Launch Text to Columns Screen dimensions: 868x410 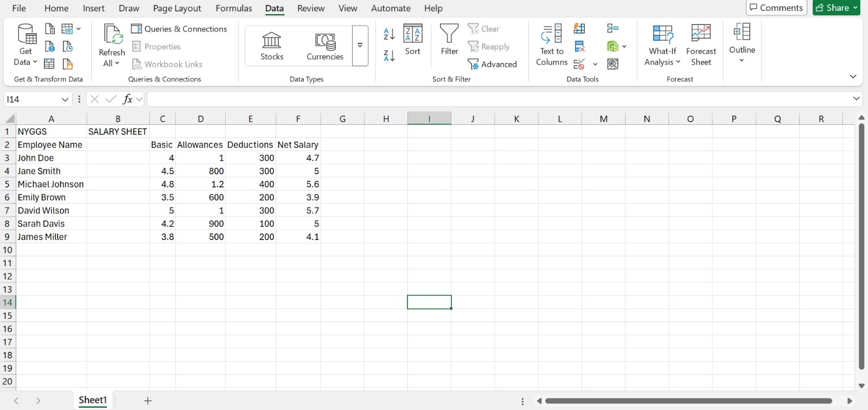click(x=552, y=45)
